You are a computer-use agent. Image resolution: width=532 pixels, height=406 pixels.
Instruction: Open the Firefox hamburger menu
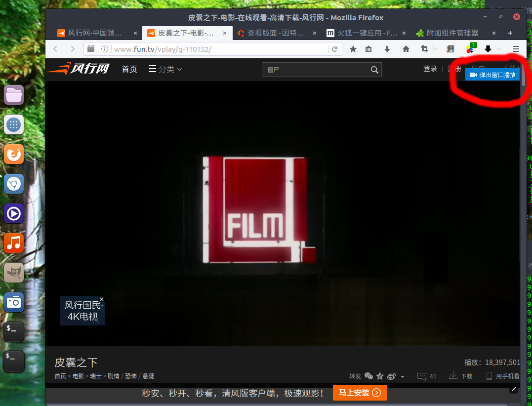click(x=516, y=49)
